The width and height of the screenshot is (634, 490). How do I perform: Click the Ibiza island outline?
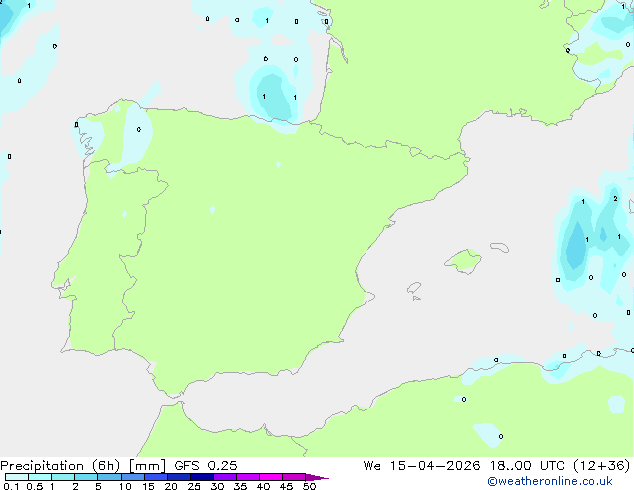(x=414, y=288)
